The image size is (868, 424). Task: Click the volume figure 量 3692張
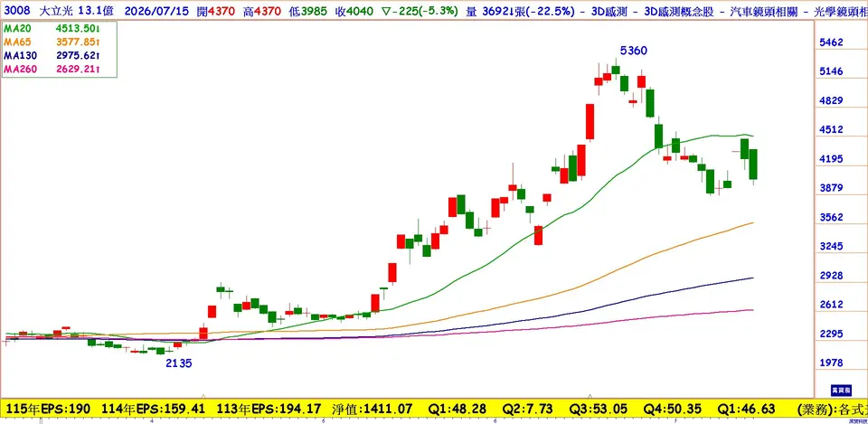[x=496, y=11]
